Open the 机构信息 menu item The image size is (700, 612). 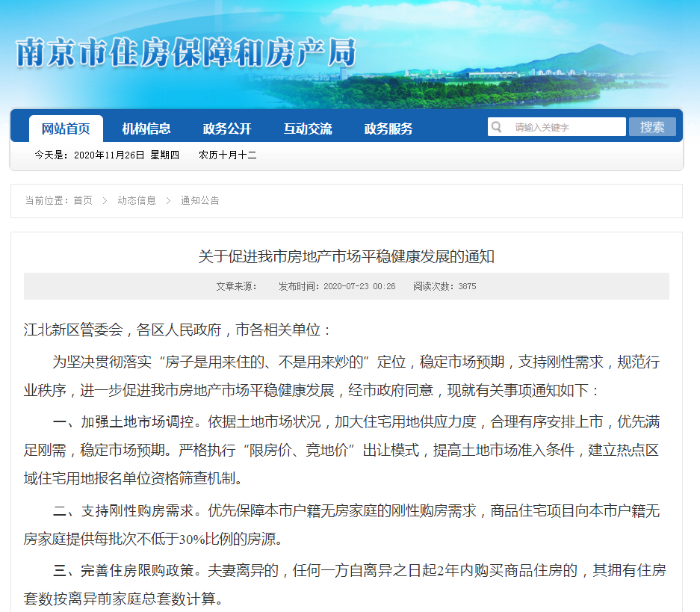coord(146,129)
